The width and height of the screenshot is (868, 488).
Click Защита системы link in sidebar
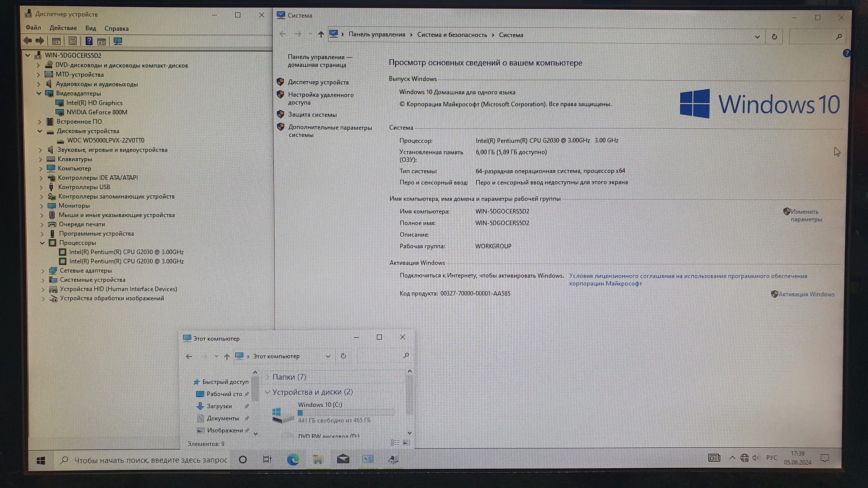coord(312,115)
